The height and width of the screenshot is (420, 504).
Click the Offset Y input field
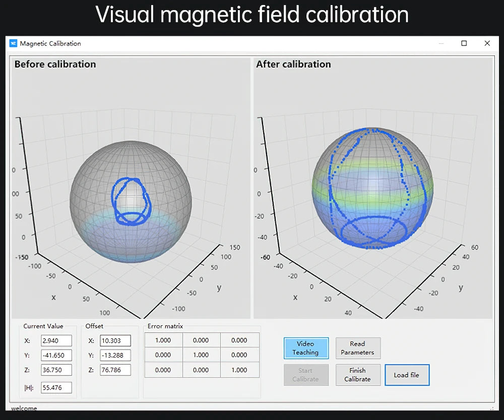tap(115, 355)
